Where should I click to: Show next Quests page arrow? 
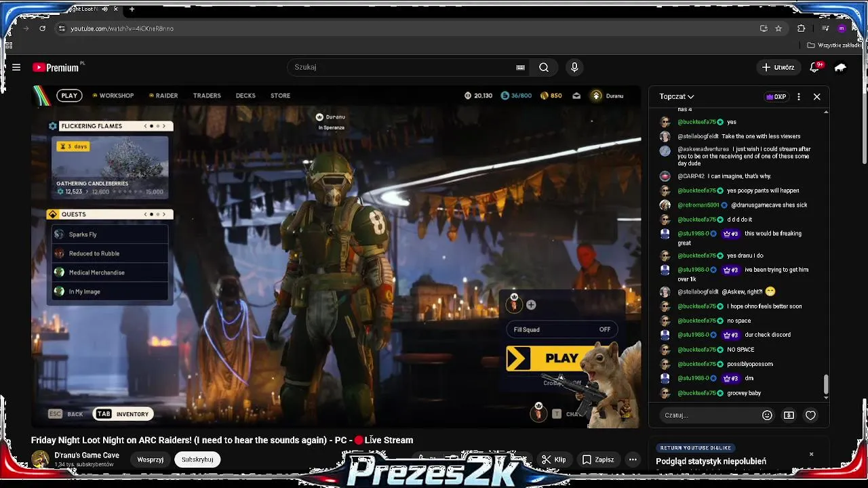click(163, 214)
